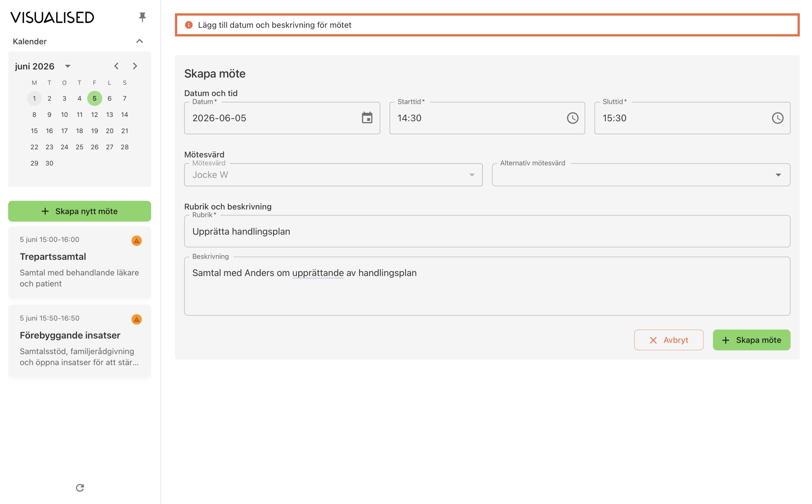
Task: Click the refresh icon in sidebar
Action: 80,488
